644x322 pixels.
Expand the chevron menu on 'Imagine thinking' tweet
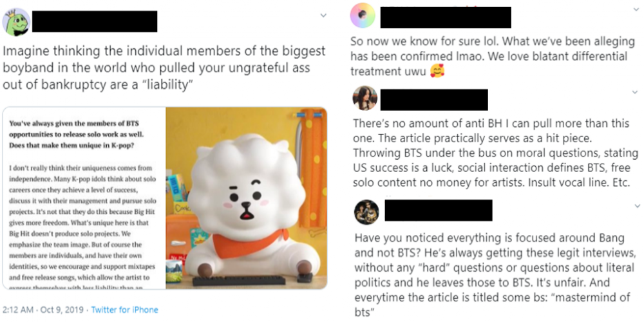tap(323, 15)
